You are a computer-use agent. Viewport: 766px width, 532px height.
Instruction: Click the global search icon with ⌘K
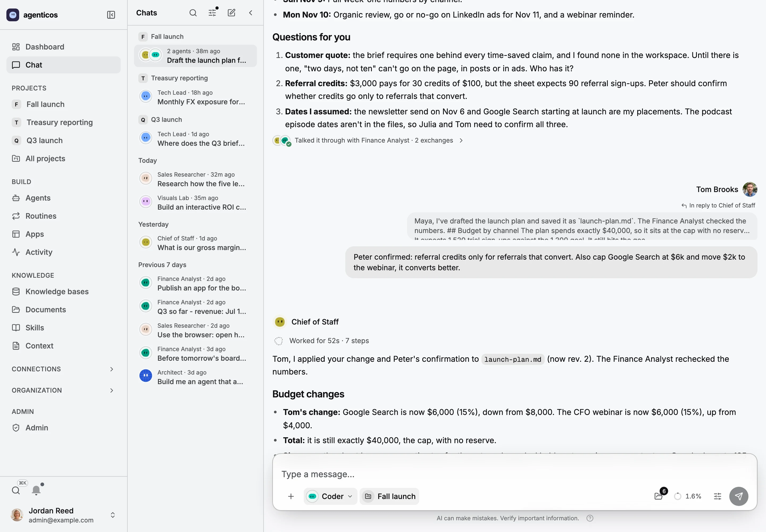(16, 490)
